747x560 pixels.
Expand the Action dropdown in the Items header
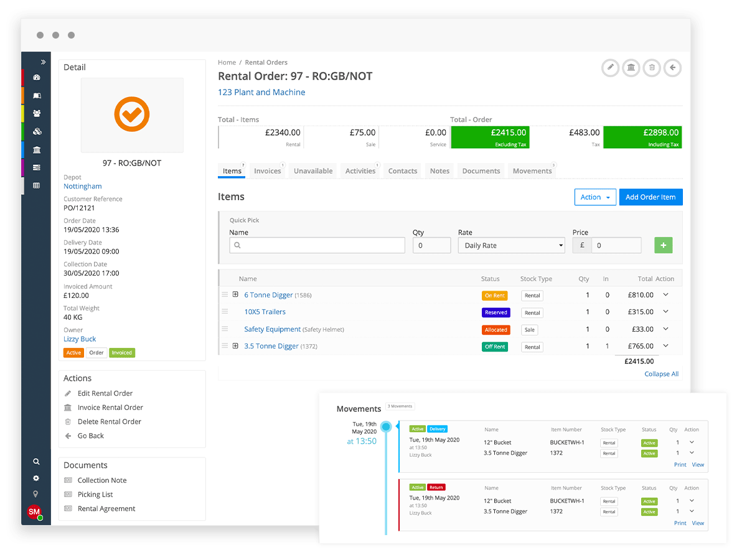coord(595,197)
